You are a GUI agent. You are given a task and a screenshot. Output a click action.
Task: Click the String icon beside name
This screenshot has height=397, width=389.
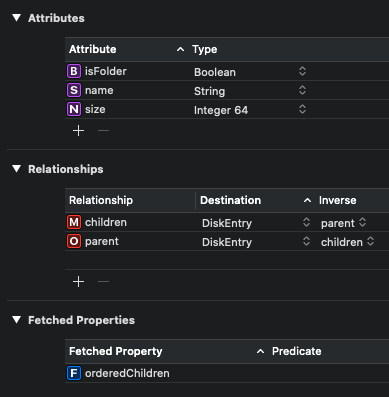pos(74,90)
